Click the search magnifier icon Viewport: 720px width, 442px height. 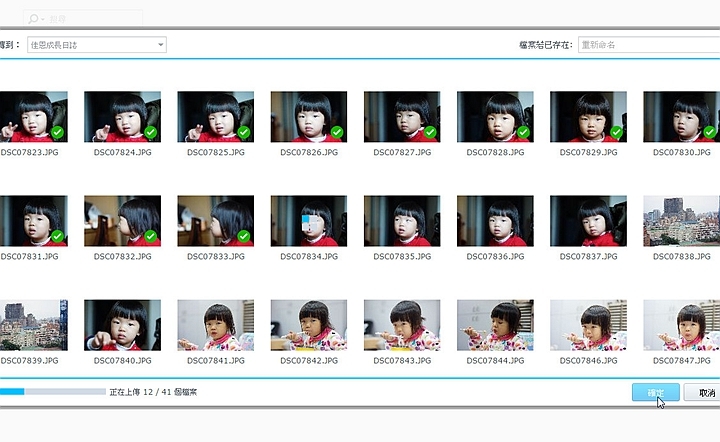click(34, 19)
